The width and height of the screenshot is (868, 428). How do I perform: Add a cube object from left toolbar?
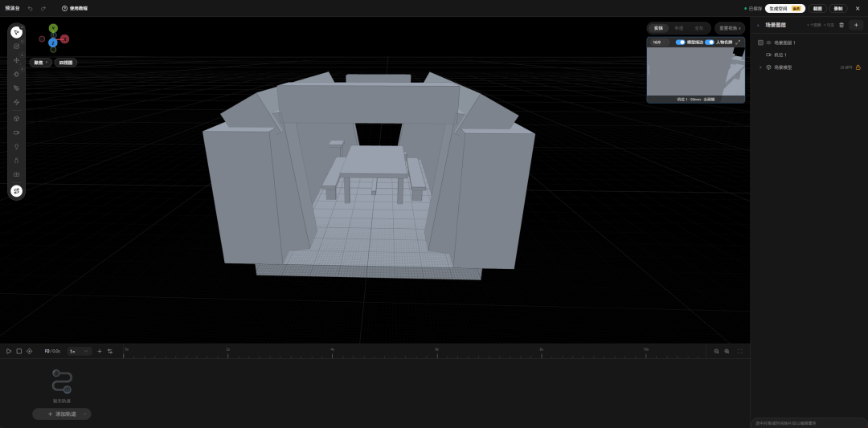tap(17, 118)
